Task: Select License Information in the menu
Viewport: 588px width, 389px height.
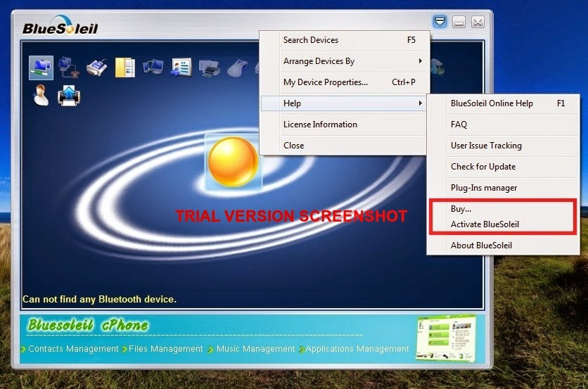Action: coord(344,125)
